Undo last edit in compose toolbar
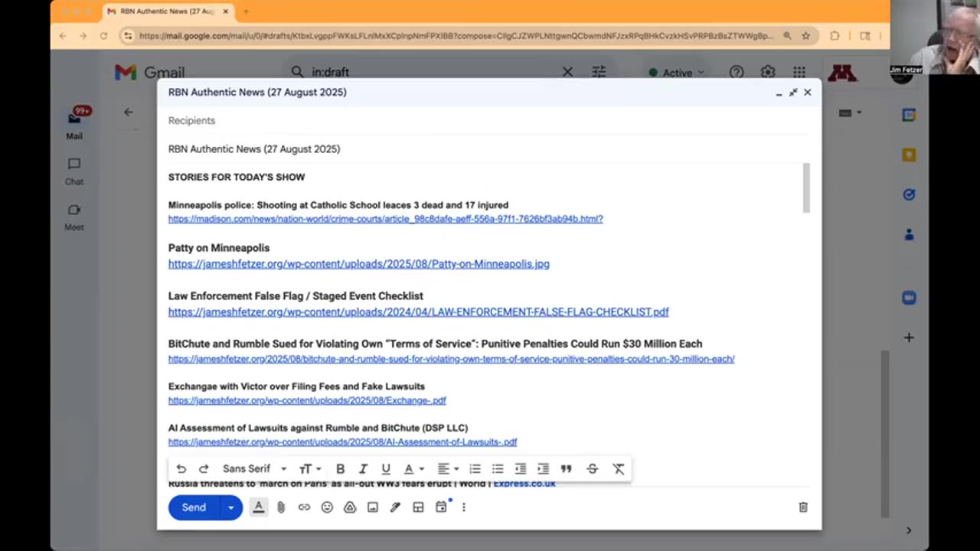Image resolution: width=980 pixels, height=551 pixels. [x=181, y=469]
